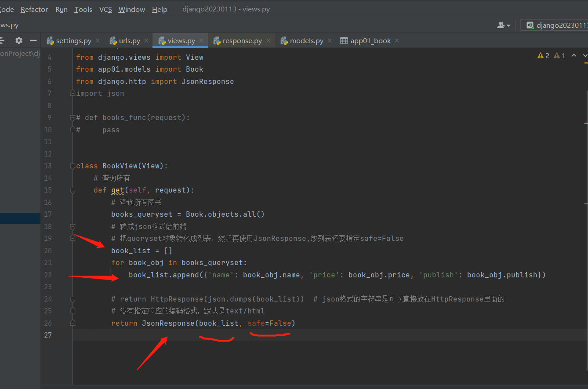Click 'JsonResponse' in the import on line 6
The image size is (588, 389).
tap(207, 81)
